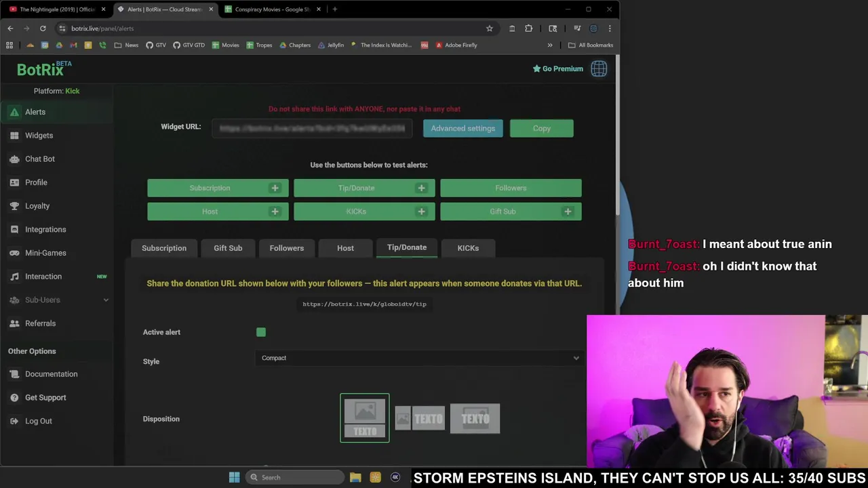868x488 pixels.
Task: Switch to the Gift Sub alert tab
Action: 228,248
